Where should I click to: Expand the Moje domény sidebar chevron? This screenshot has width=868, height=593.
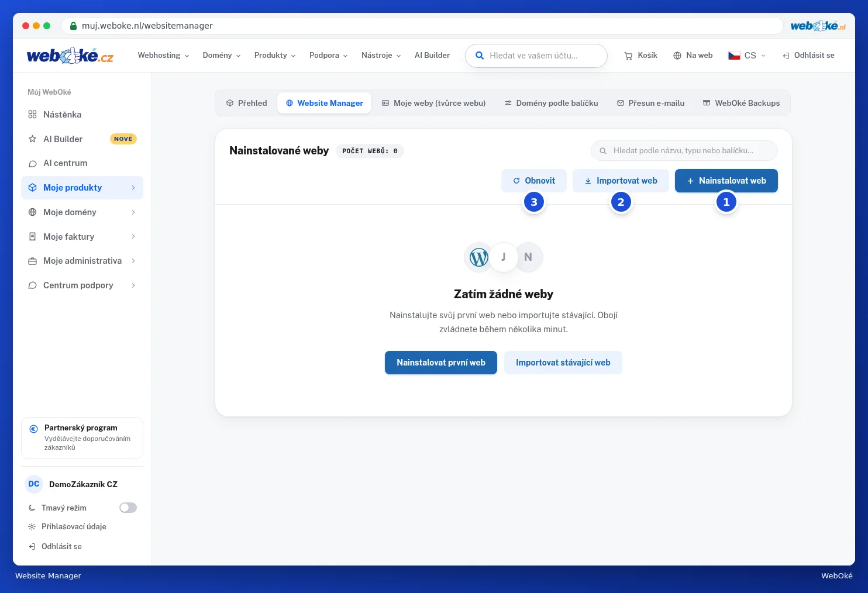tap(133, 212)
